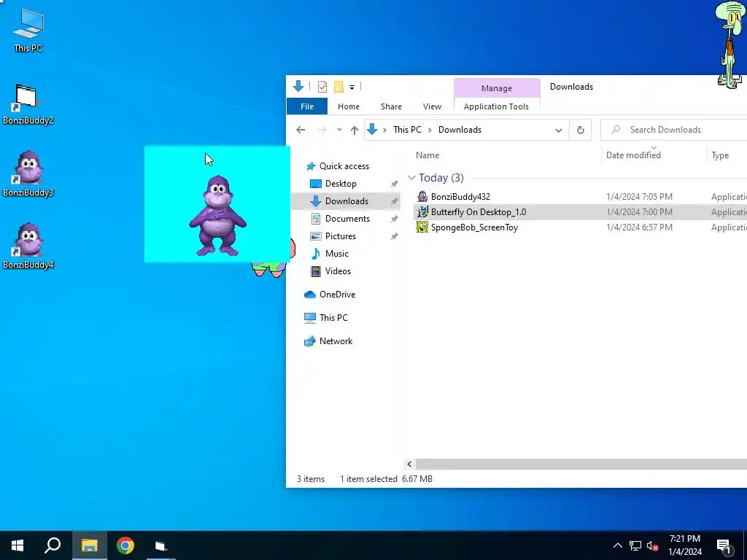747x560 pixels.
Task: Click the Butterfly On Desktop file icon
Action: tap(422, 211)
